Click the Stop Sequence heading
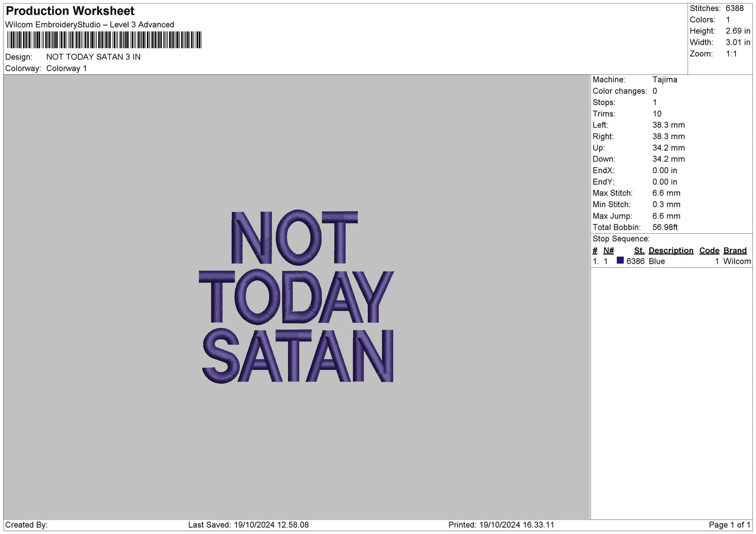This screenshot has height=534, width=756. coord(621,239)
